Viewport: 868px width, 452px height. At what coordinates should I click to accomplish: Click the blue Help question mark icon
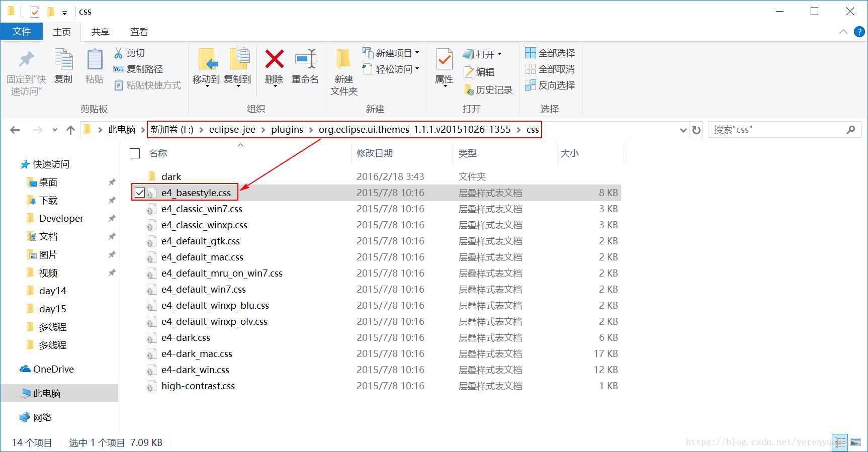859,32
